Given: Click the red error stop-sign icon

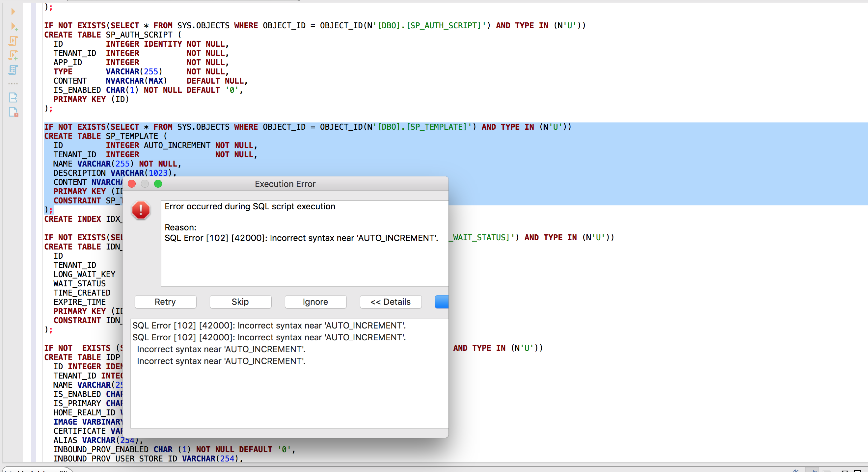Looking at the screenshot, I should tap(141, 210).
